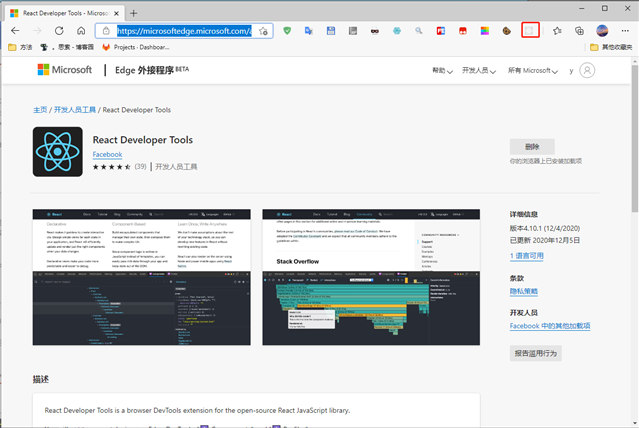639x428 pixels.
Task: Open the Projects - Dashboard bookmark
Action: [136, 47]
